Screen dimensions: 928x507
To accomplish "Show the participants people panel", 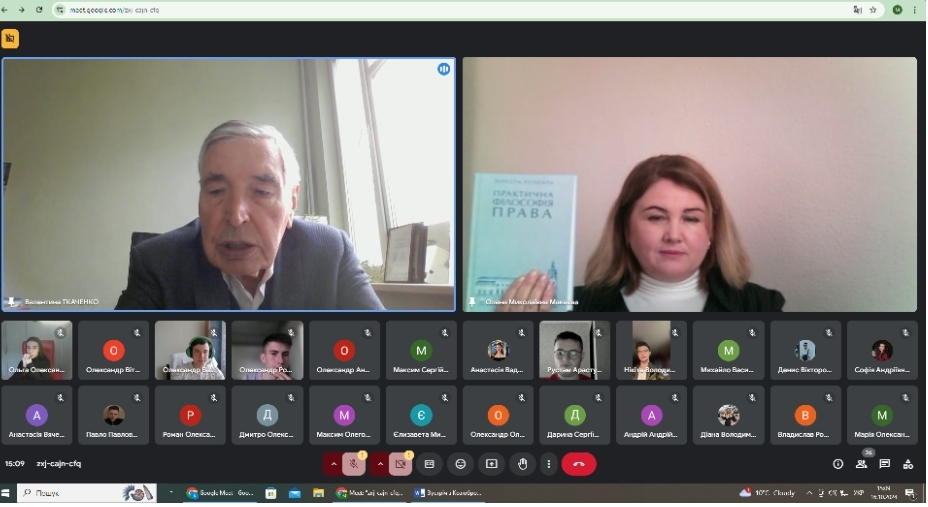I will (861, 464).
